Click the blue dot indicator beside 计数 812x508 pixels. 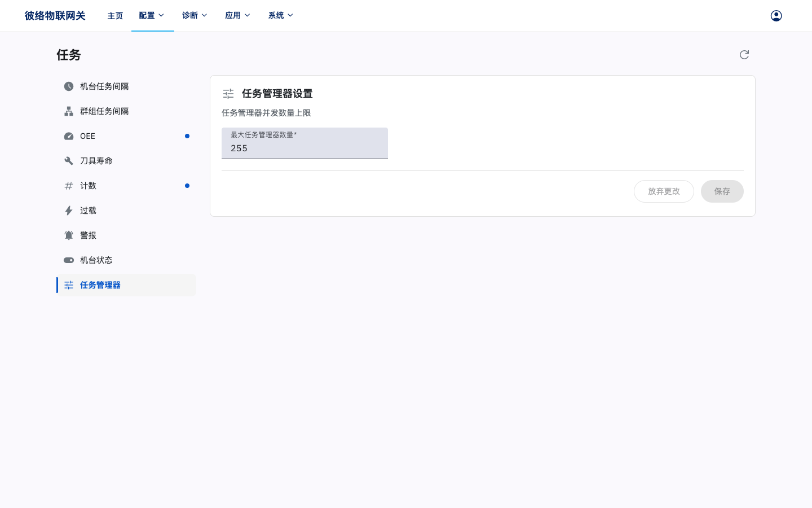tap(187, 186)
